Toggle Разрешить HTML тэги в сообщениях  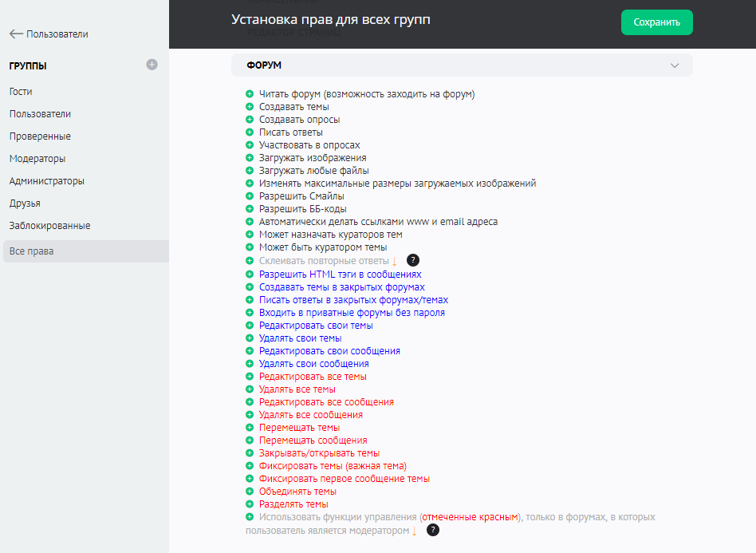pyautogui.click(x=340, y=275)
